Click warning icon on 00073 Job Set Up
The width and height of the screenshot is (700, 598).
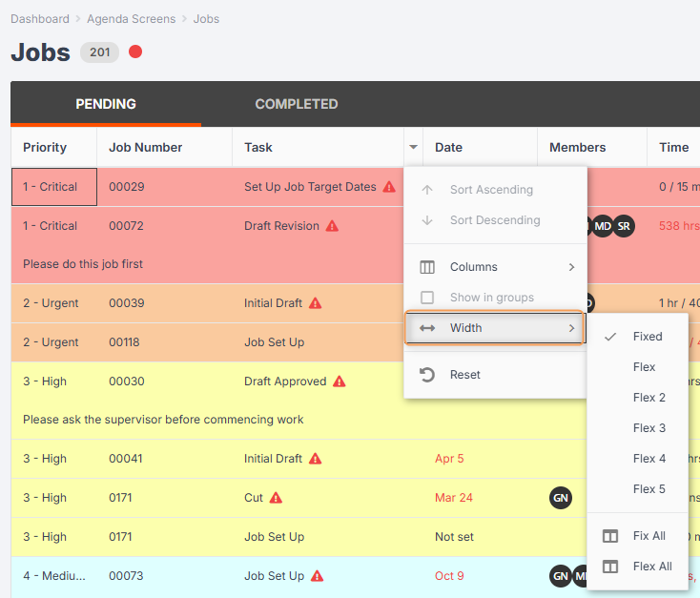pos(317,576)
